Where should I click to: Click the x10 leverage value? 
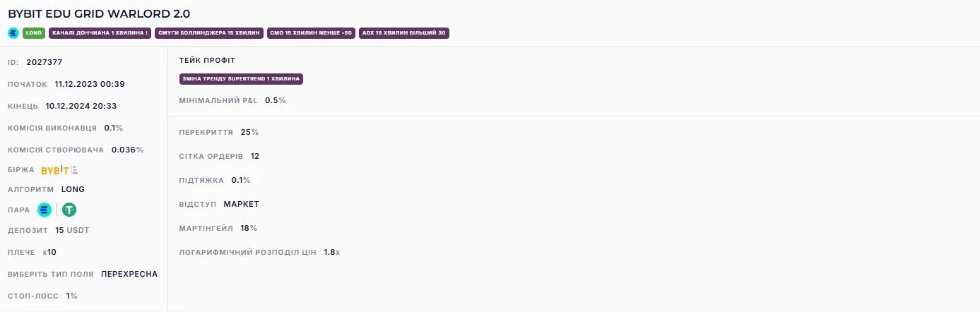[x=49, y=252]
